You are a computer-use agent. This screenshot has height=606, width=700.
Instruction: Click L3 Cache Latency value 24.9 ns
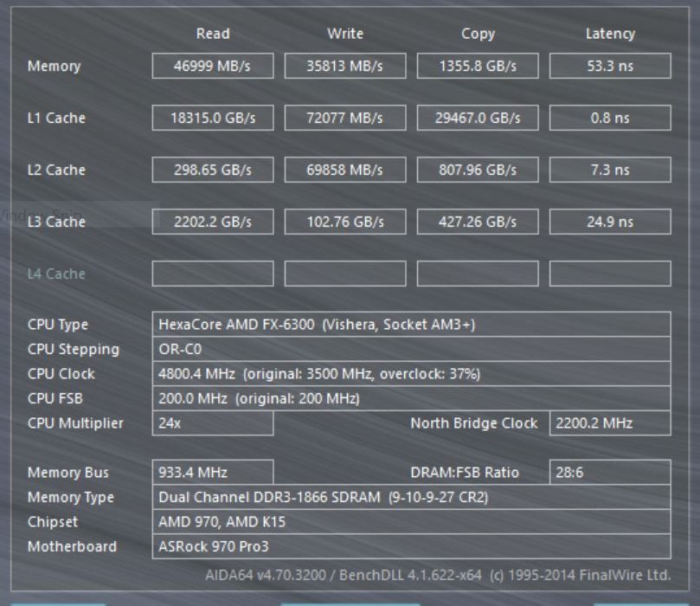click(610, 222)
